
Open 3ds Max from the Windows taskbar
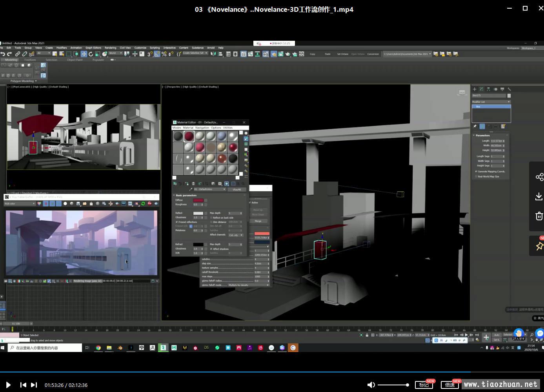tap(163, 348)
